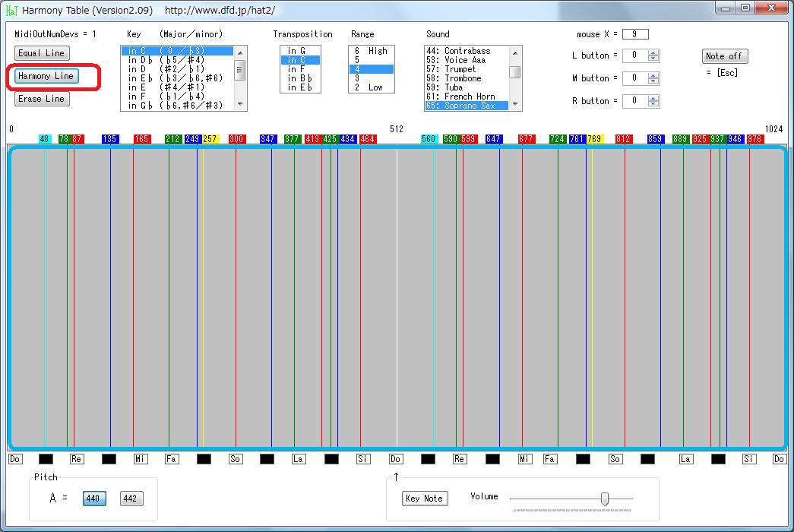Select 'in G' in Transposition list
The width and height of the screenshot is (794, 532).
[x=300, y=51]
